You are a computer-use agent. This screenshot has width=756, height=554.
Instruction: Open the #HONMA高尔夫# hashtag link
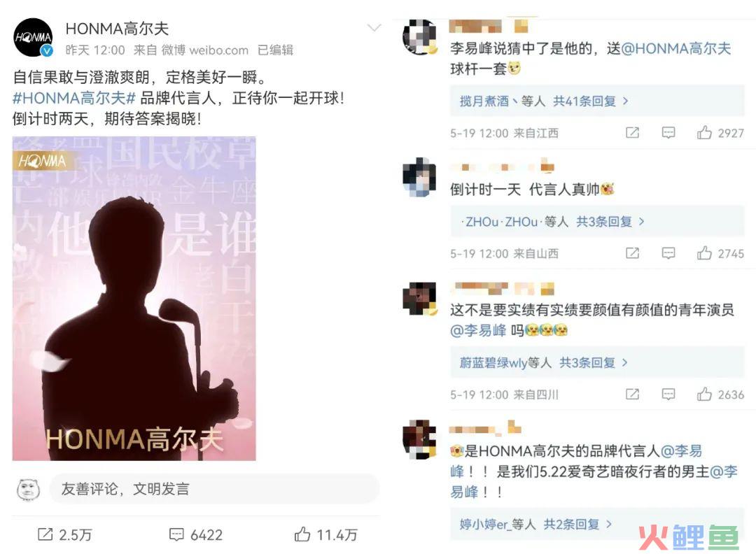click(73, 98)
